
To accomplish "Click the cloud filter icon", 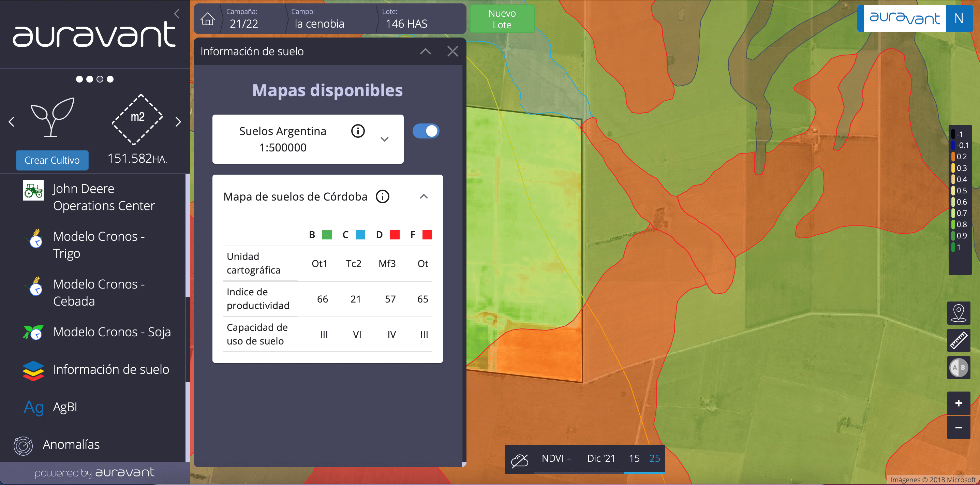I will (x=519, y=460).
